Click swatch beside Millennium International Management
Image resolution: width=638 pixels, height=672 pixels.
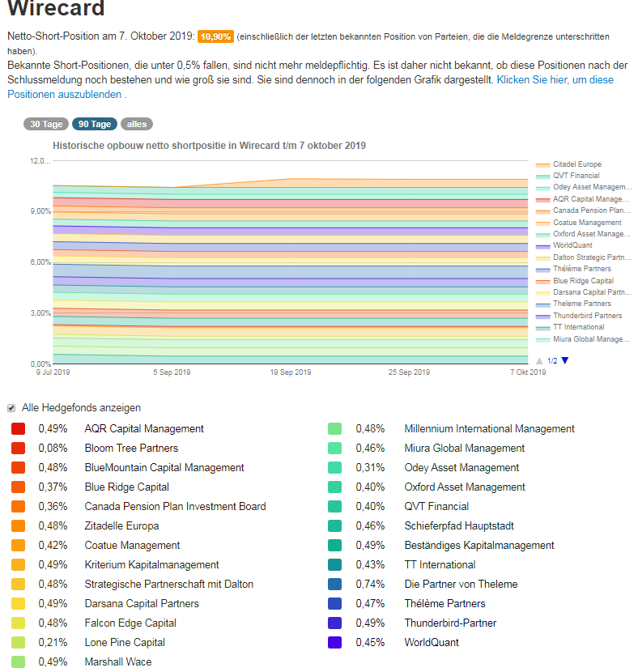pos(334,428)
